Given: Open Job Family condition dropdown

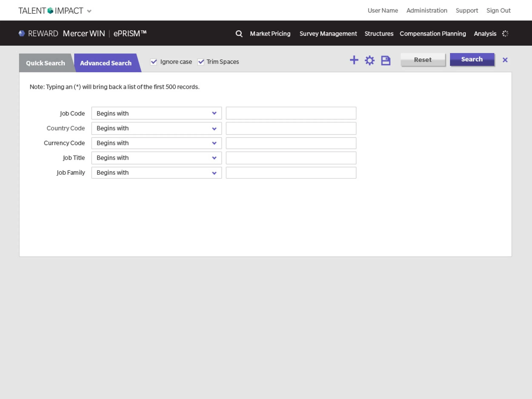Looking at the screenshot, I should point(157,173).
